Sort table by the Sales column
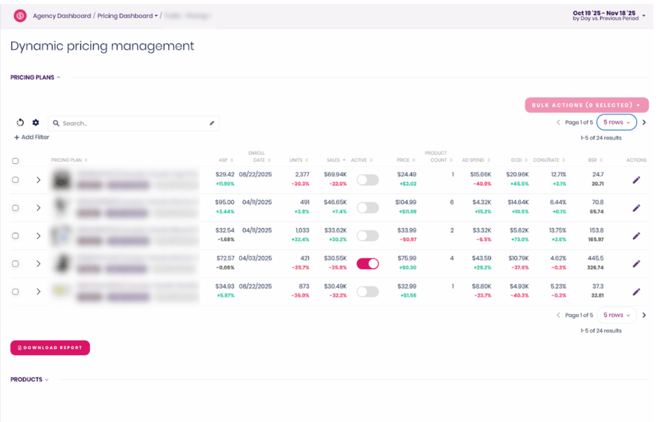 (335, 160)
